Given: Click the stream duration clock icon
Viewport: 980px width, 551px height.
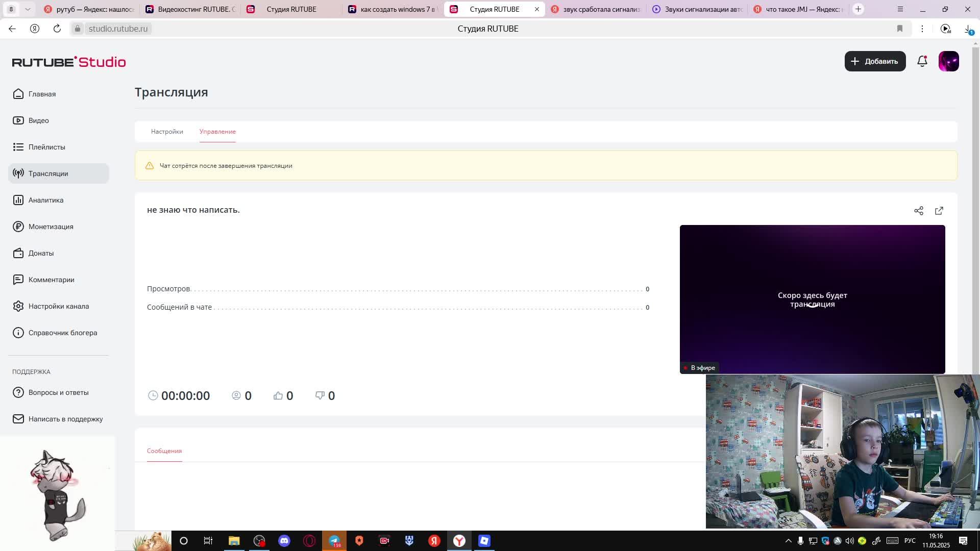Looking at the screenshot, I should [x=153, y=395].
